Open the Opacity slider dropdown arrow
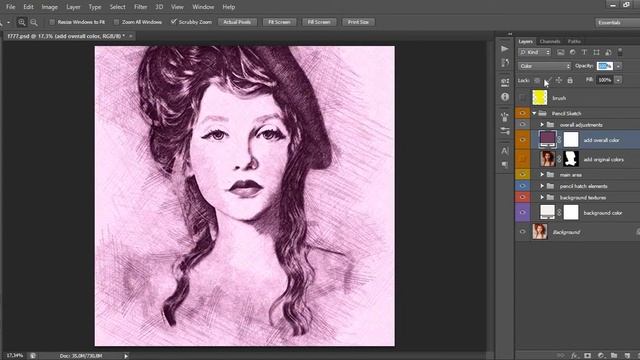 (618, 66)
